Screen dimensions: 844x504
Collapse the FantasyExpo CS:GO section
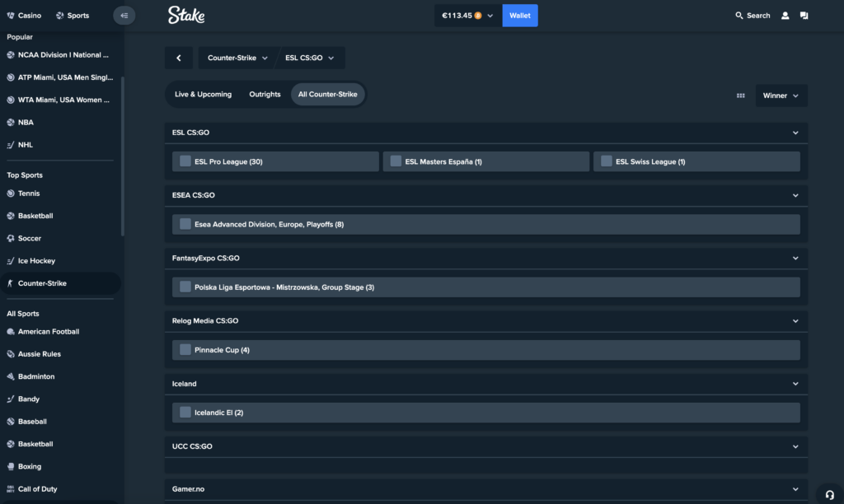795,259
